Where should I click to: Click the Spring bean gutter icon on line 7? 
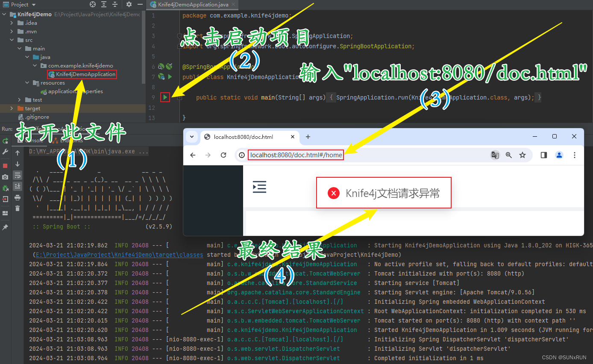coord(161,77)
